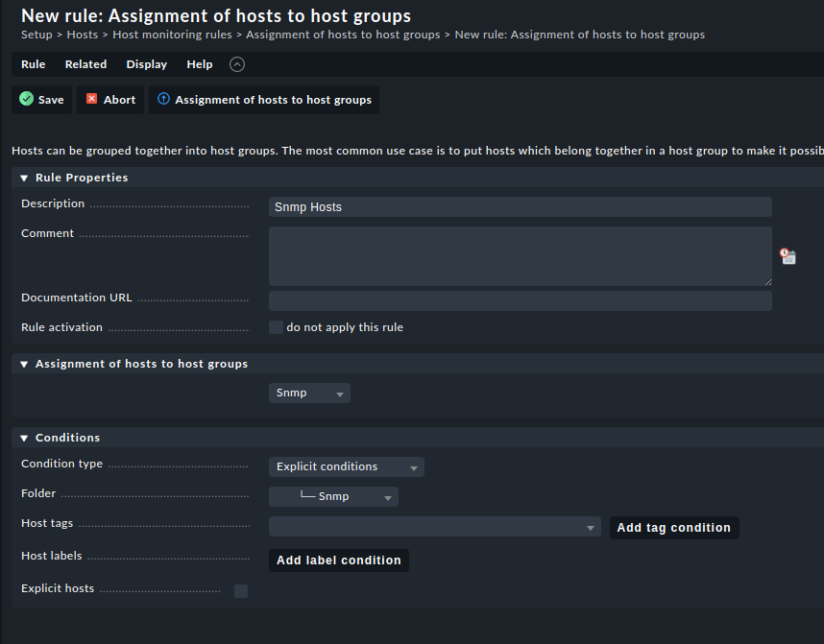
Task: Click the Add tag condition button
Action: [673, 527]
